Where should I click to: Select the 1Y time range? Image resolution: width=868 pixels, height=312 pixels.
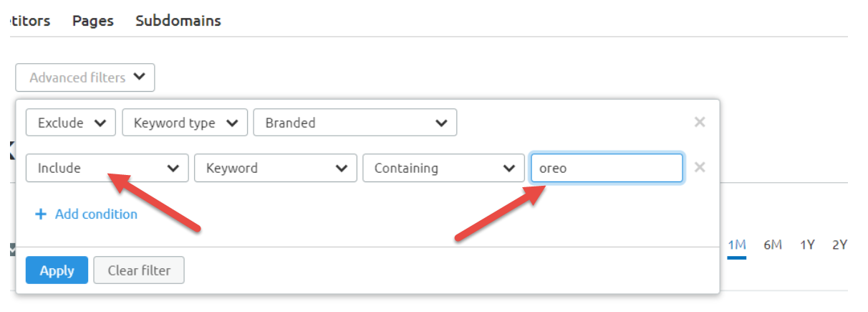(808, 245)
